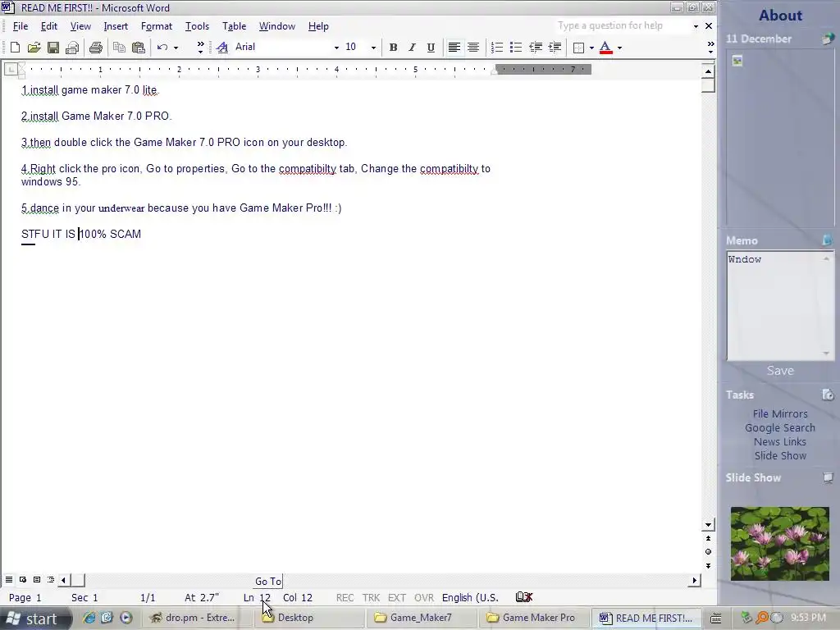This screenshot has height=630, width=840.
Task: Copy selection using the Copy icon
Action: point(119,48)
